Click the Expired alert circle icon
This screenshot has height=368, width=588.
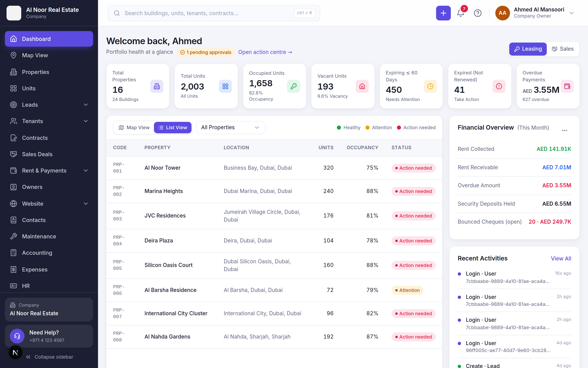[x=499, y=86]
